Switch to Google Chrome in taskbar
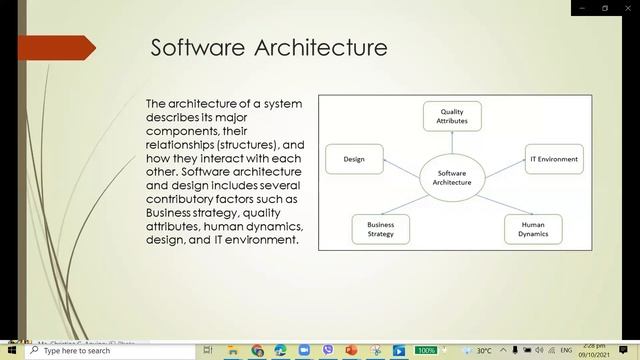This screenshot has width=640, height=360. coord(258,351)
